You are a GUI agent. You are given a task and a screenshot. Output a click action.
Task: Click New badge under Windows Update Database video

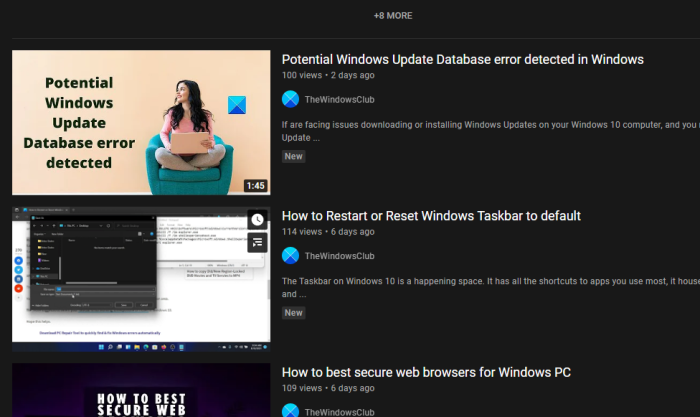pos(293,156)
